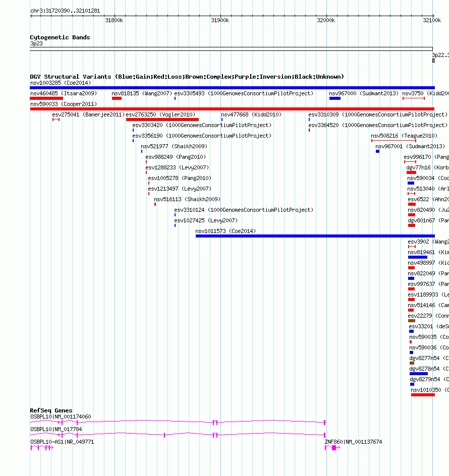The height and width of the screenshot is (476, 449).
Task: Select the nsv1003285 blue gain bar
Action: pos(233,88)
